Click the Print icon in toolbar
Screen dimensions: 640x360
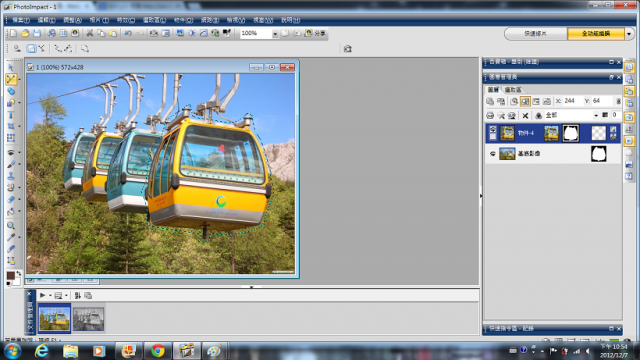click(51, 33)
